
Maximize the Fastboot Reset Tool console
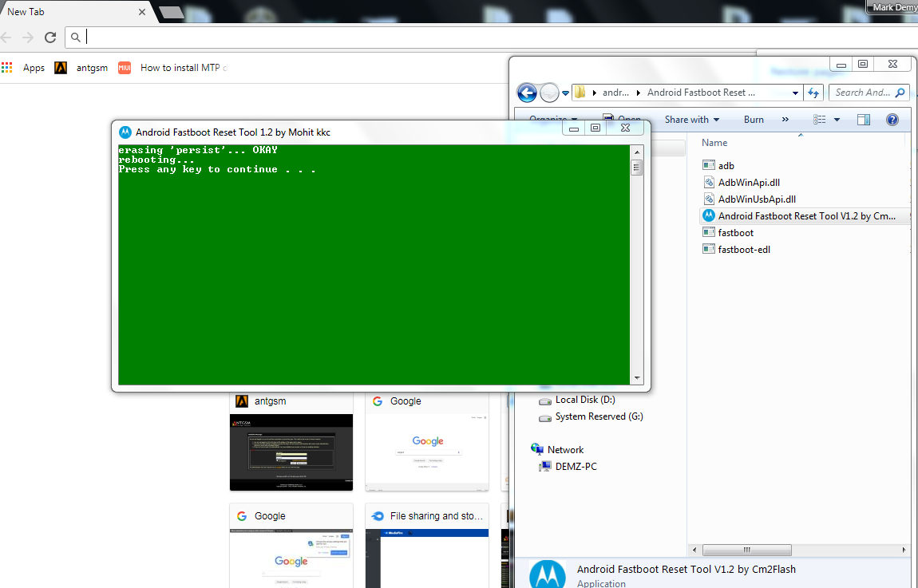point(596,128)
